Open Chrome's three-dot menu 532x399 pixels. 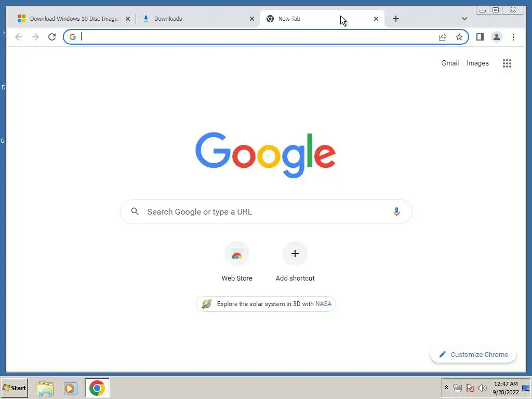click(513, 37)
